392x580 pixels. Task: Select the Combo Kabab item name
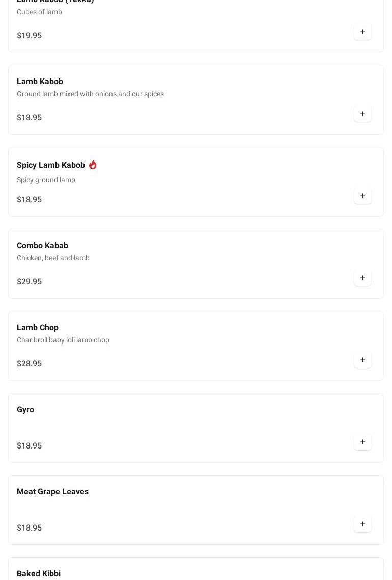click(x=42, y=246)
